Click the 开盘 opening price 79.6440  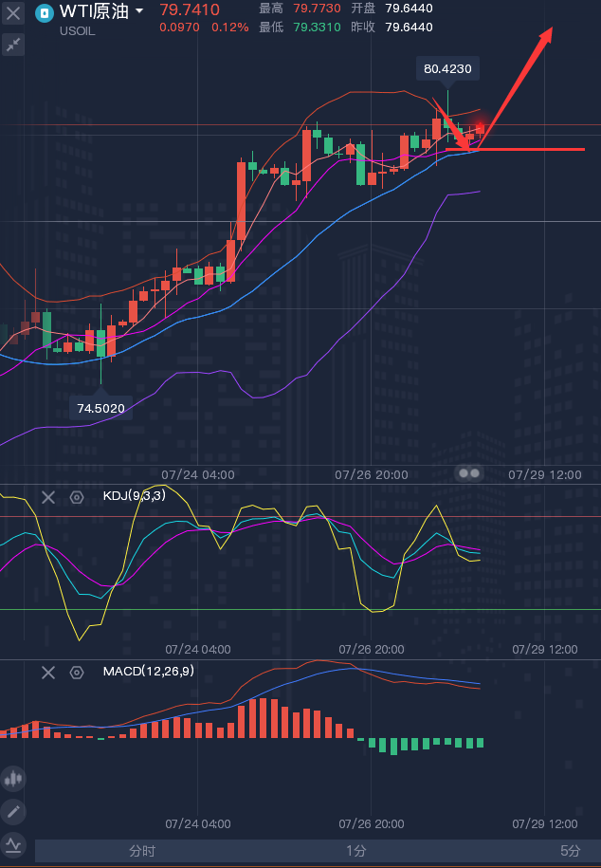(x=409, y=9)
